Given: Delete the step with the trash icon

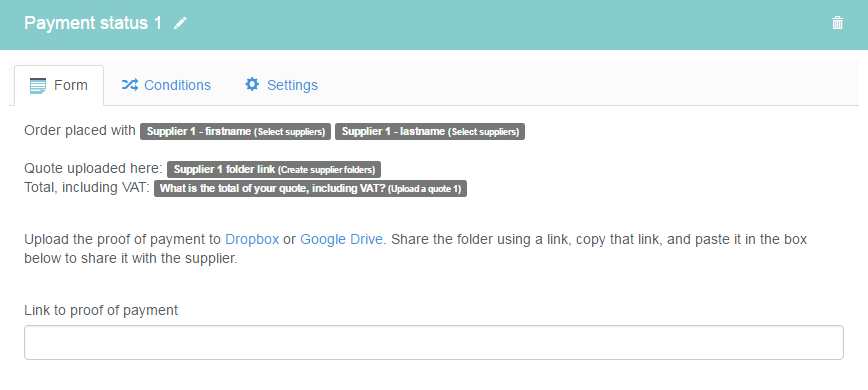Looking at the screenshot, I should point(838,23).
